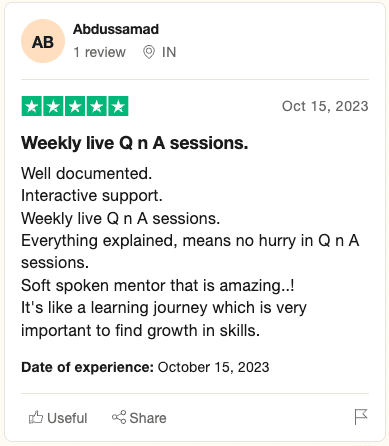
Task: Click the Date of experience label
Action: [87, 367]
